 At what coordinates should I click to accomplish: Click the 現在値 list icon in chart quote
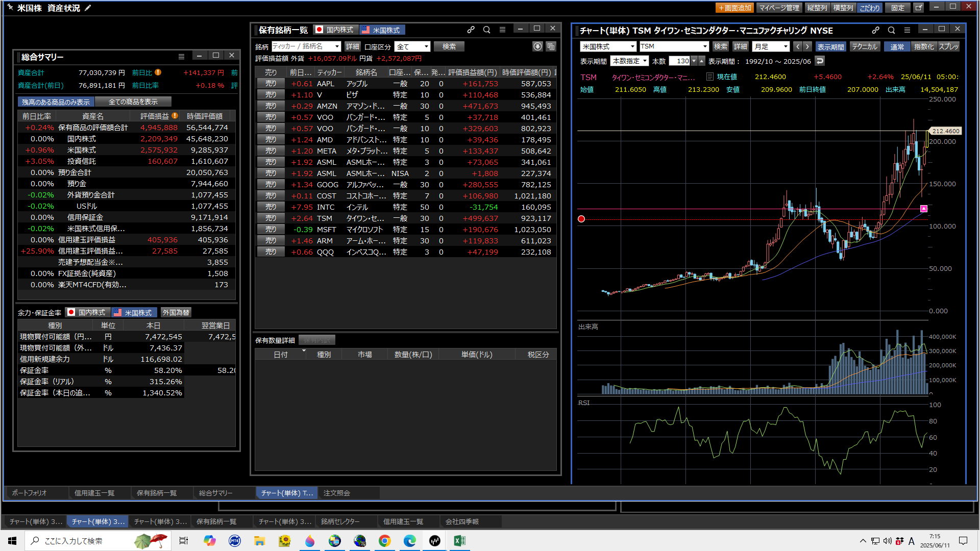(709, 77)
